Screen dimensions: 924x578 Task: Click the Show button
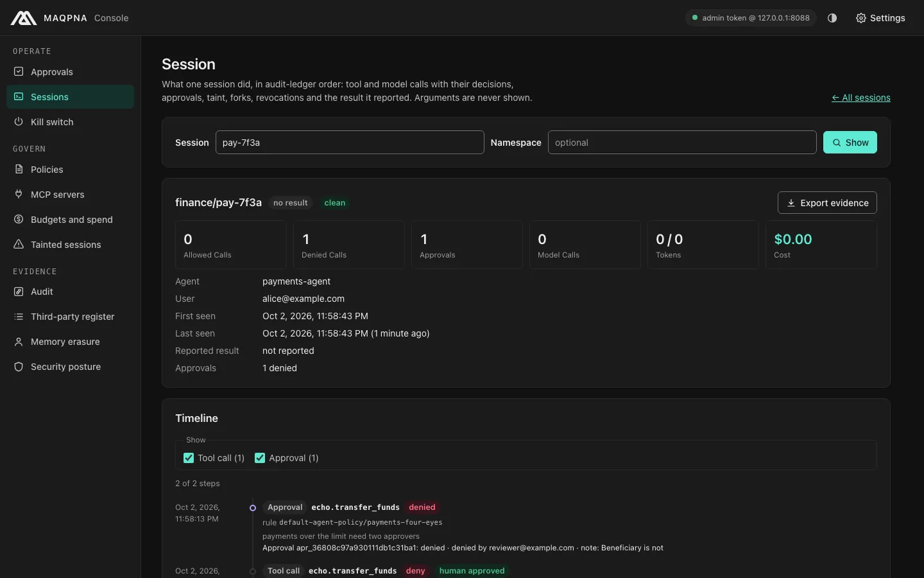point(850,143)
